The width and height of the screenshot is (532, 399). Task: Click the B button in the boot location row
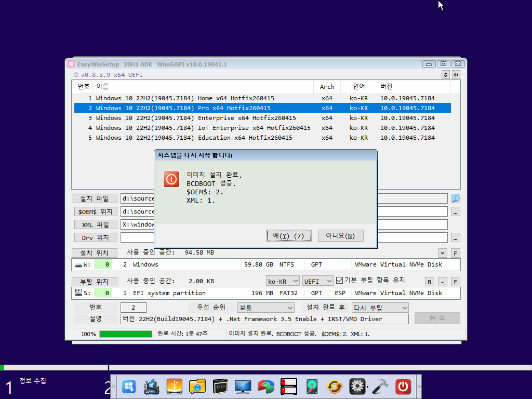430,282
